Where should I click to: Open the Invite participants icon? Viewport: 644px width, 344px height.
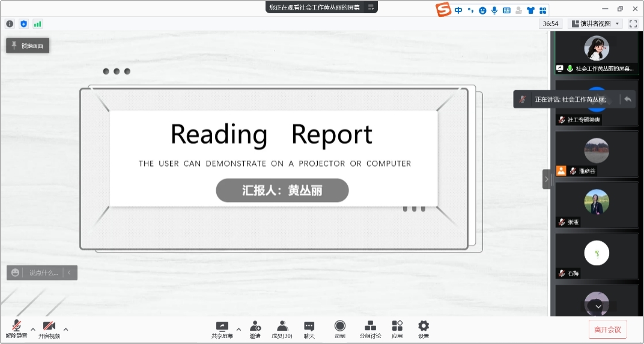255,329
